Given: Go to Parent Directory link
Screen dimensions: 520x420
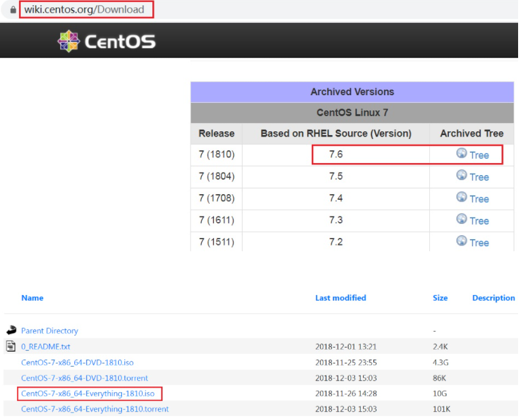Looking at the screenshot, I should pos(50,331).
